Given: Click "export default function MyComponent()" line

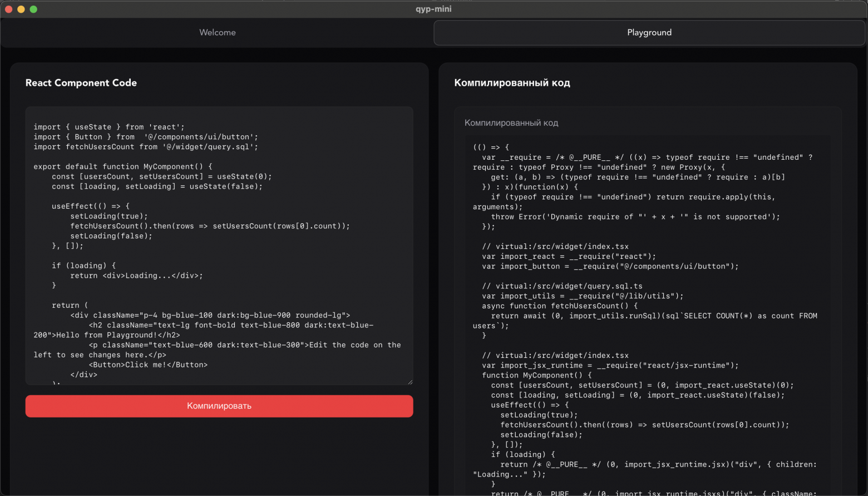Looking at the screenshot, I should click(123, 166).
